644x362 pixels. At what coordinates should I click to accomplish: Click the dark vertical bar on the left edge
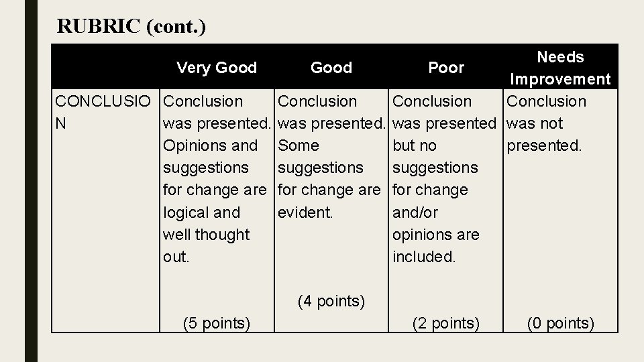pos(31,181)
